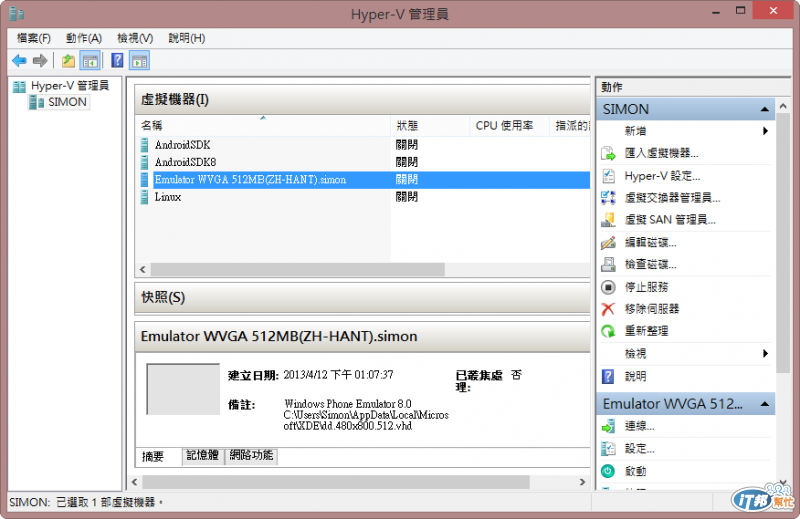
Task: Click the AndroidSDK8 virtual machine icon
Action: coord(144,162)
